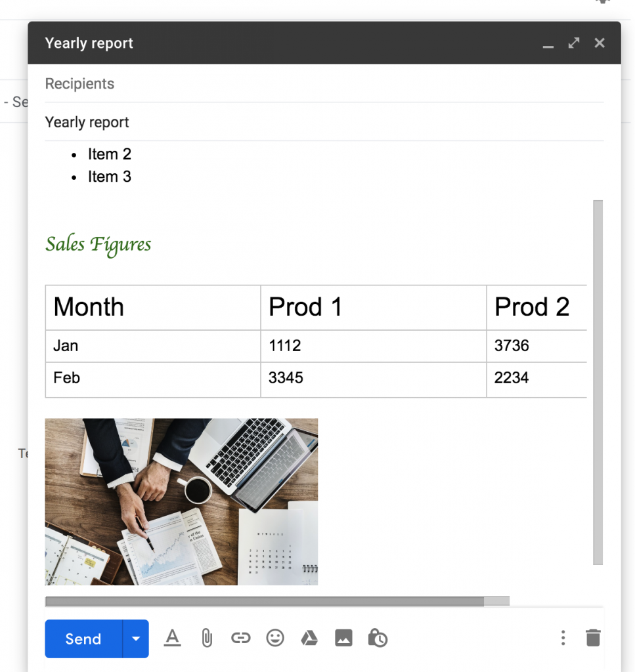Expand compose window to full screen
635x672 pixels.
click(x=574, y=43)
